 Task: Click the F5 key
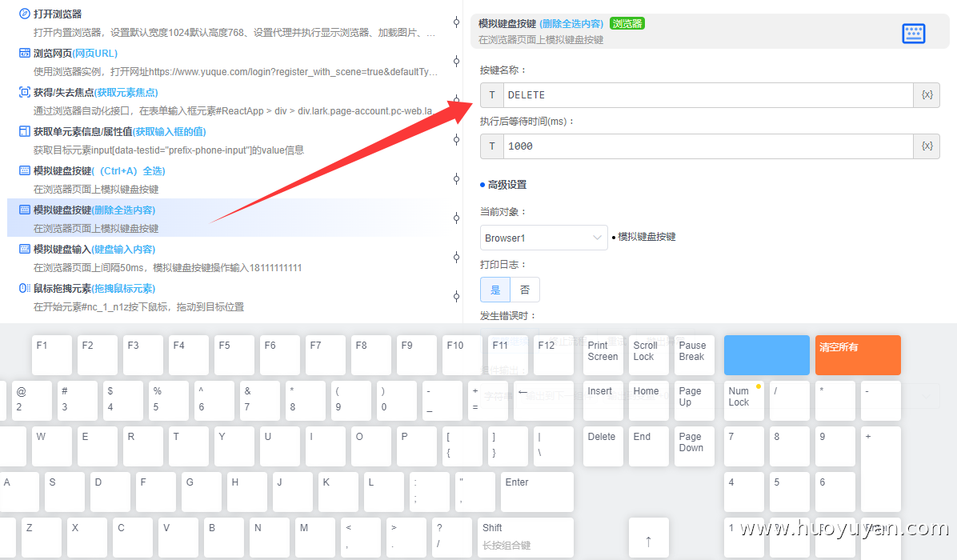tap(234, 355)
